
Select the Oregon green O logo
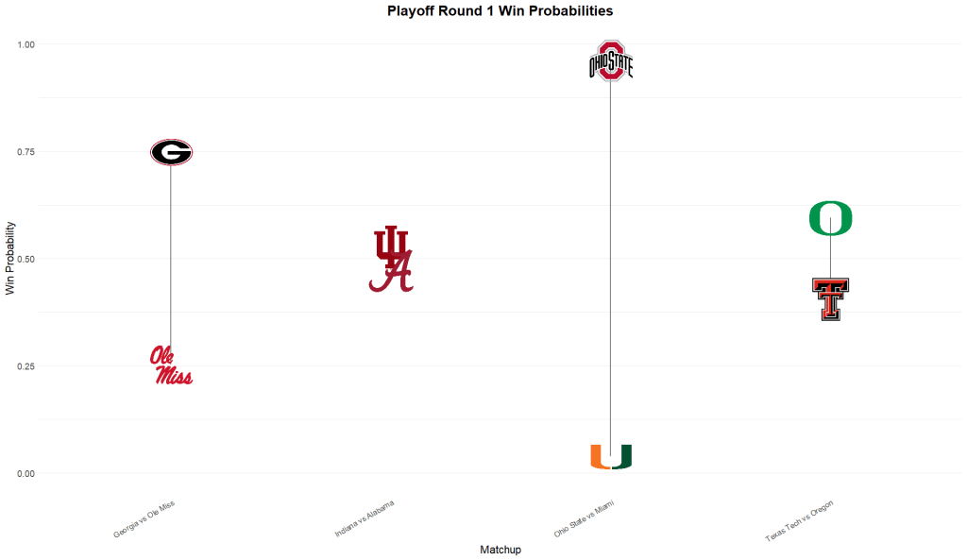(830, 218)
